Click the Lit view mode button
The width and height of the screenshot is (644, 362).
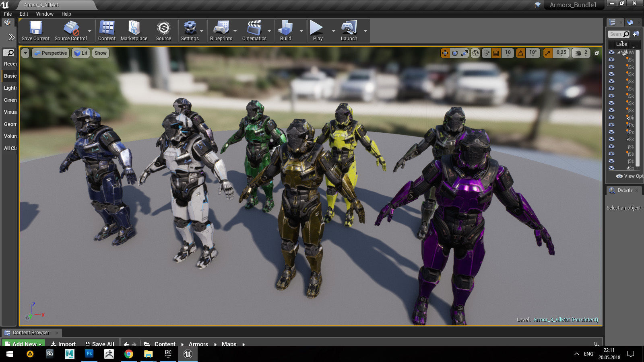(81, 53)
